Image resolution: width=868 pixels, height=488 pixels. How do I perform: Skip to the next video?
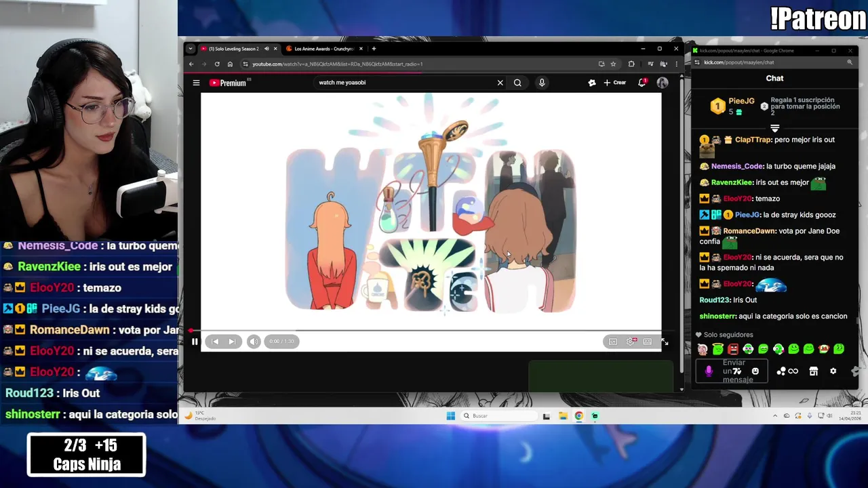pos(231,342)
